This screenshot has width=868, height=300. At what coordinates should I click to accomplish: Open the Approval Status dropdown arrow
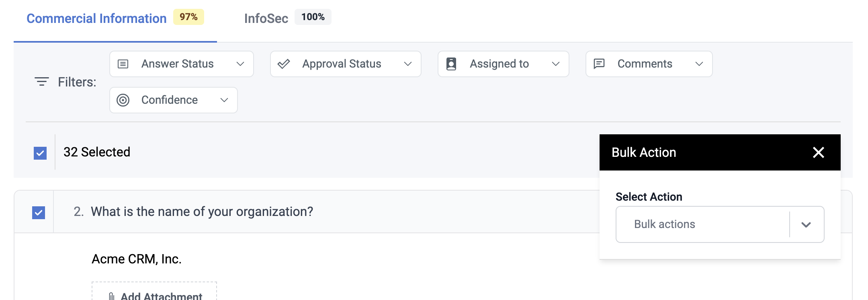408,64
